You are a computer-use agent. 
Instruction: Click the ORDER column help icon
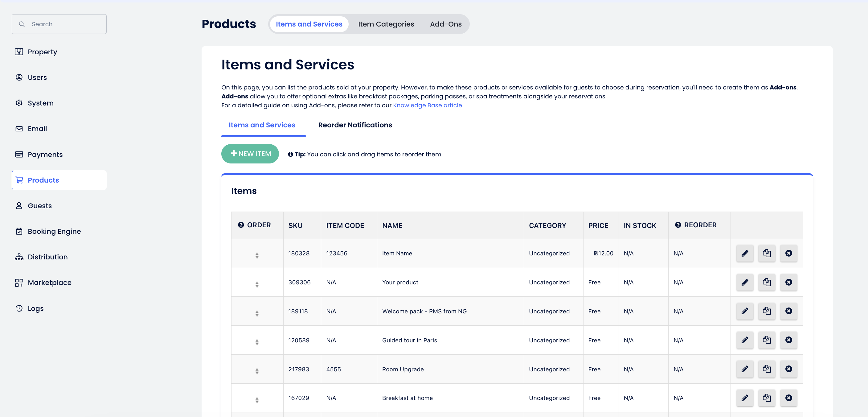241,225
